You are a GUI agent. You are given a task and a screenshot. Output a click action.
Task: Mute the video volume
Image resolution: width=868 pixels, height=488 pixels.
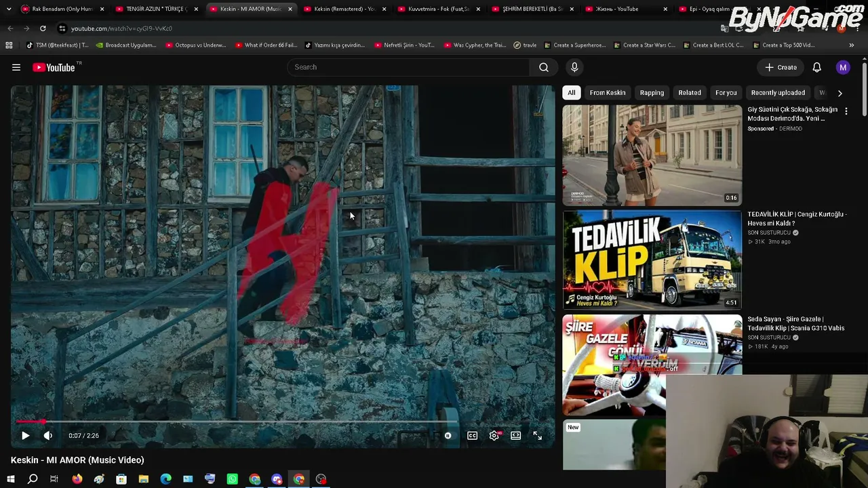point(47,436)
